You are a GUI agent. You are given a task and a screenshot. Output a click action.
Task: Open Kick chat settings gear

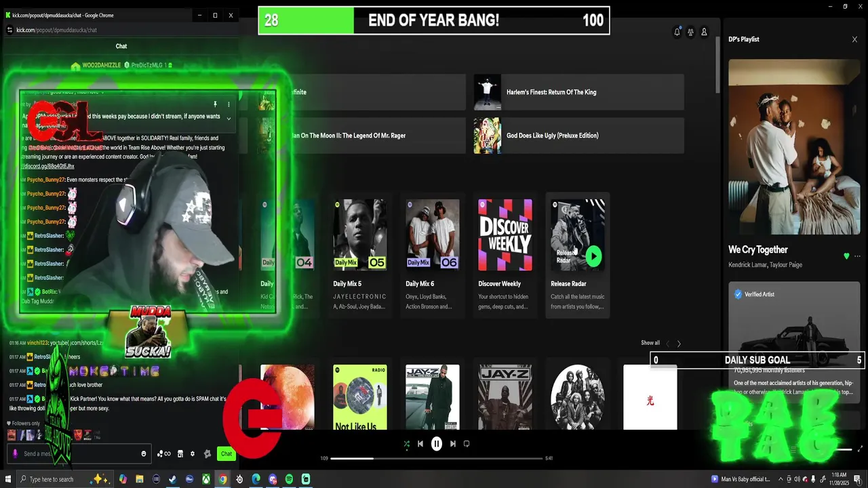click(193, 453)
